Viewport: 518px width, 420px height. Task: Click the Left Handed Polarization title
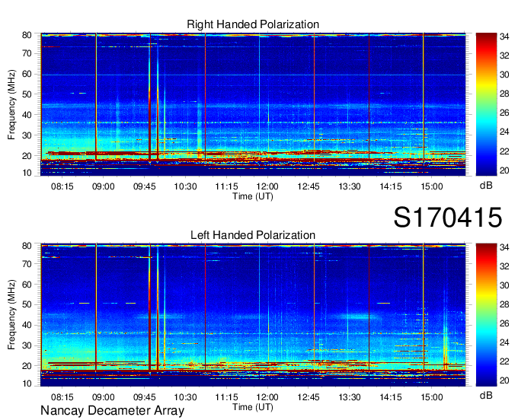(x=253, y=235)
